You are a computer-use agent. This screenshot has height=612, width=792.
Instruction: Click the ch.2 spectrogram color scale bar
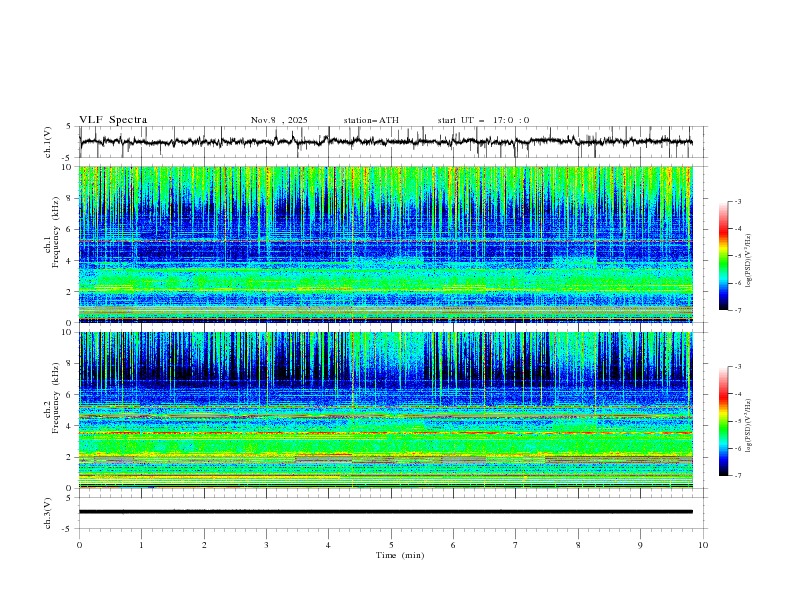pos(723,421)
